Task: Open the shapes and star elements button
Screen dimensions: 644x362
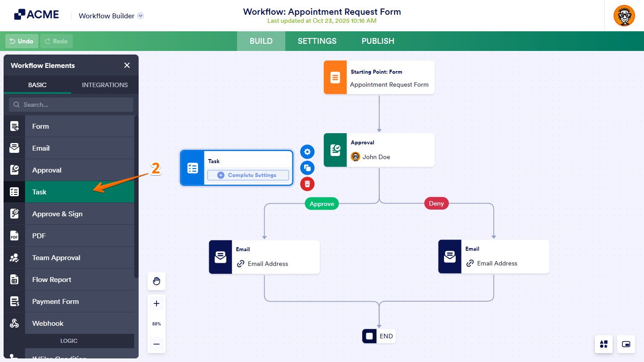Action: click(x=604, y=344)
